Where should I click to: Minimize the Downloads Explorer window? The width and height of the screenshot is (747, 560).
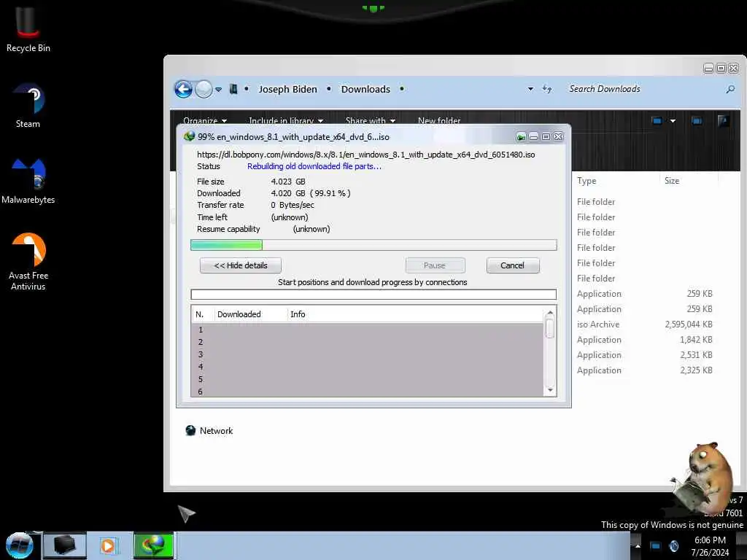point(708,69)
